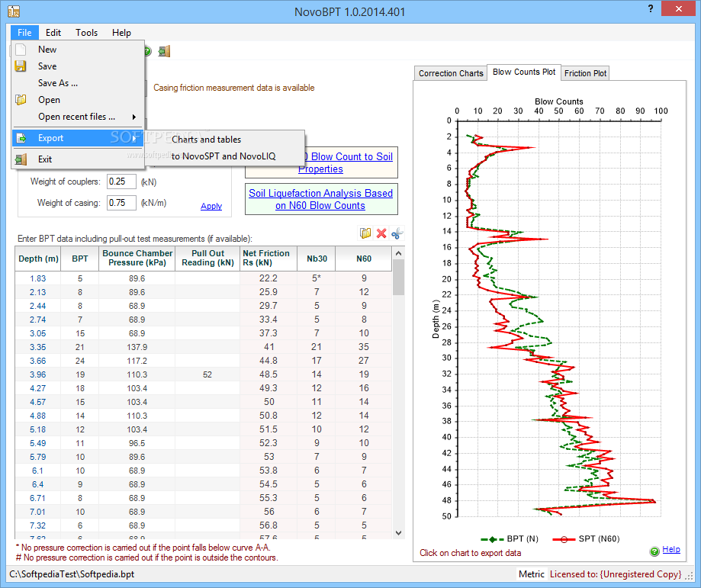
Task: Click Licensed to Unregistered Copy status text
Action: click(x=616, y=574)
